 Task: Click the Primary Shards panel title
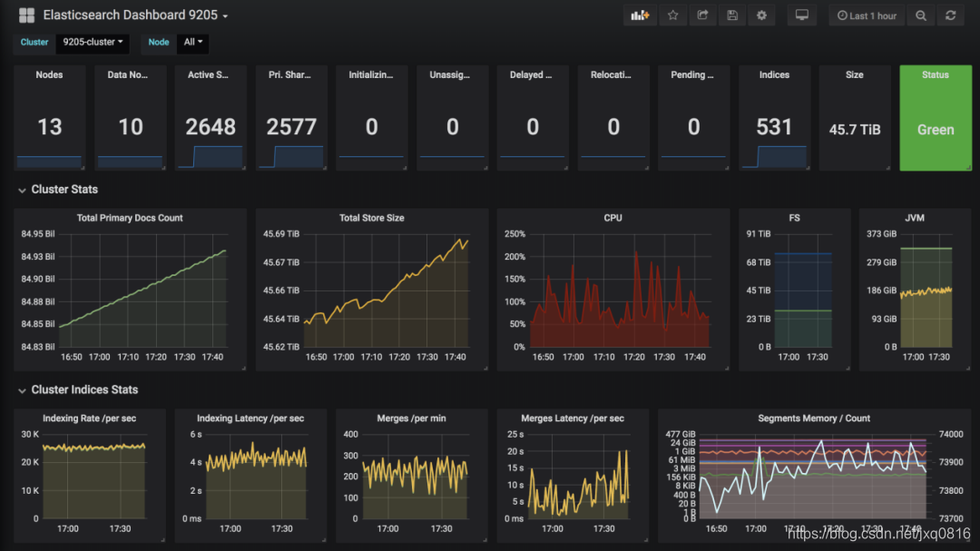[x=289, y=74]
